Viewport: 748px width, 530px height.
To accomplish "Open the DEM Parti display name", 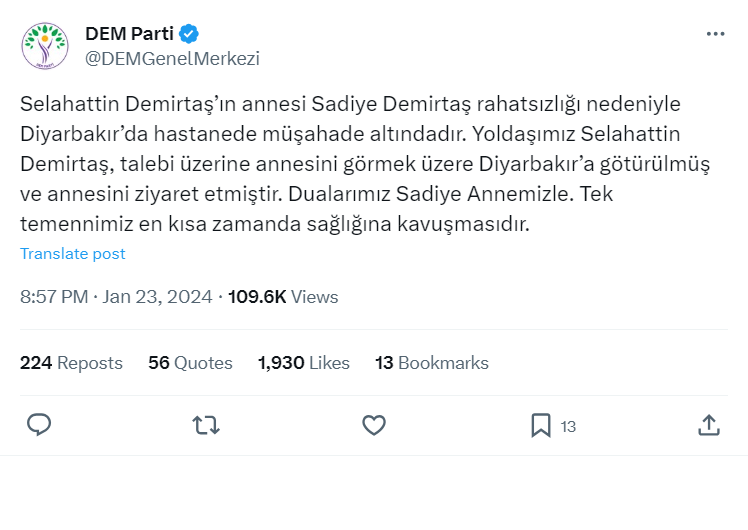I will (129, 34).
